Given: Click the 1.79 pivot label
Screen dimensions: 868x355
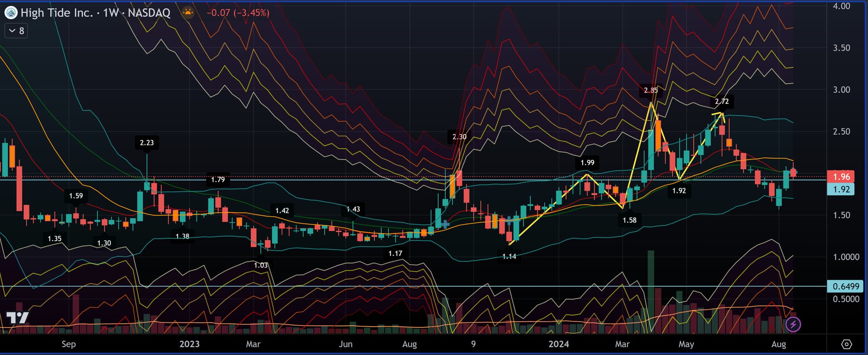Looking at the screenshot, I should pyautogui.click(x=218, y=180).
